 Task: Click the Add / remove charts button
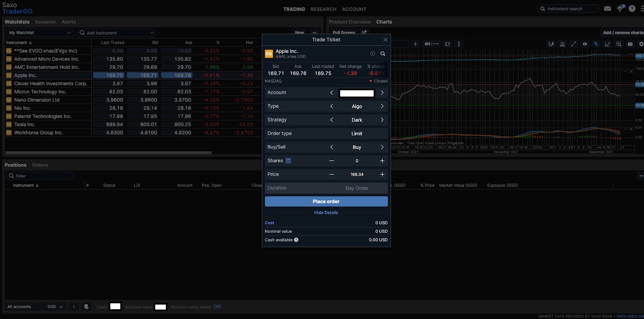pos(623,33)
